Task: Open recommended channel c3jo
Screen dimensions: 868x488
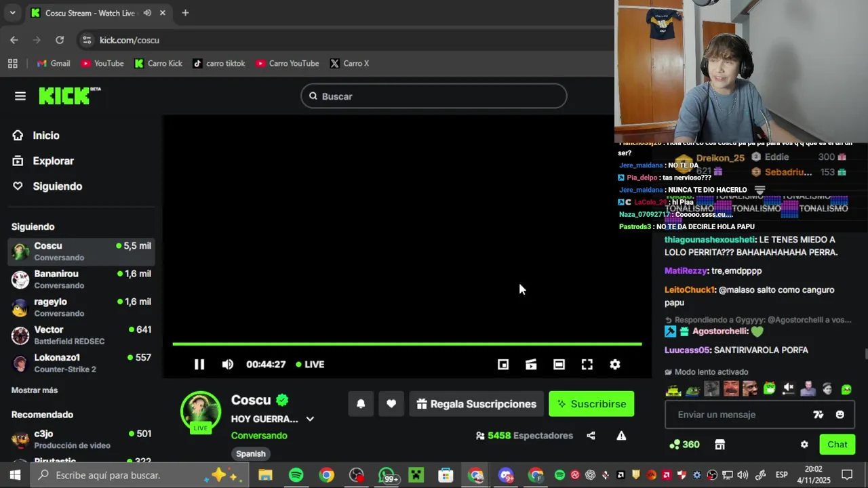Action: click(81, 439)
